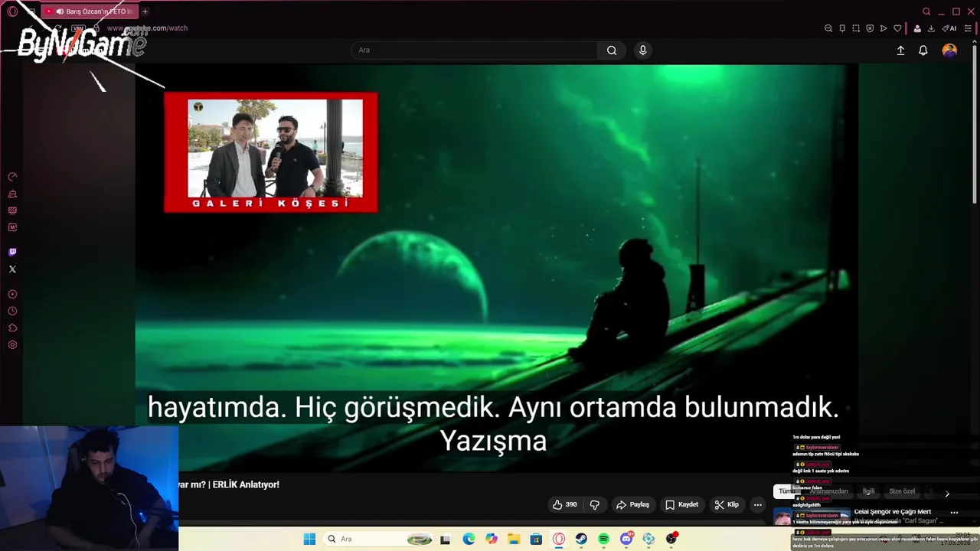Image resolution: width=980 pixels, height=551 pixels.
Task: Toggle the VPN badge in address bar
Action: click(x=77, y=28)
